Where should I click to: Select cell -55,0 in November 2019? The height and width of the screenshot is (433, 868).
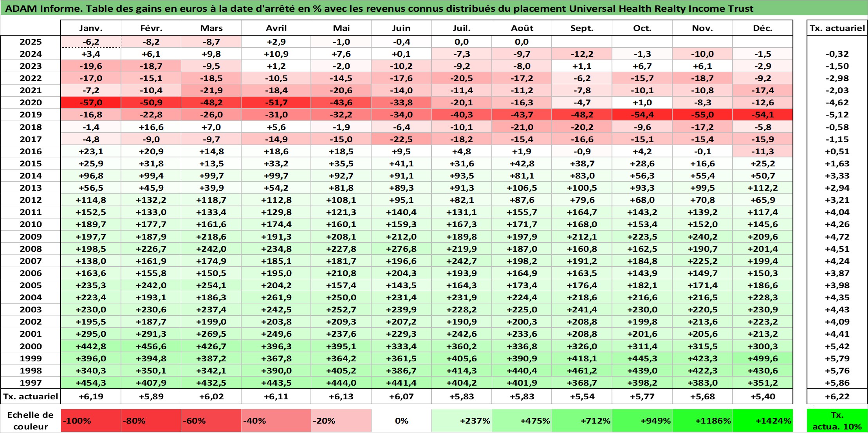(702, 115)
